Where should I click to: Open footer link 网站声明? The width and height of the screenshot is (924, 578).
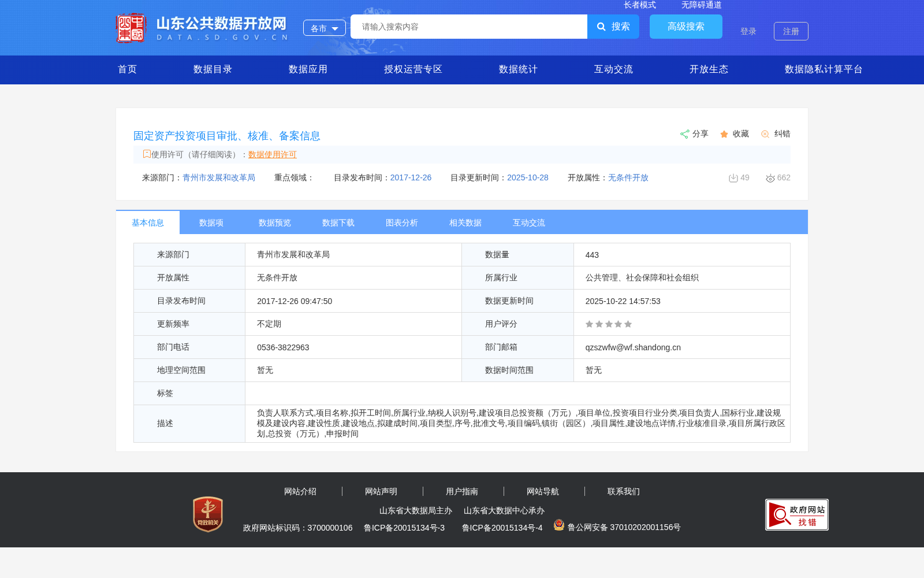pos(381,491)
